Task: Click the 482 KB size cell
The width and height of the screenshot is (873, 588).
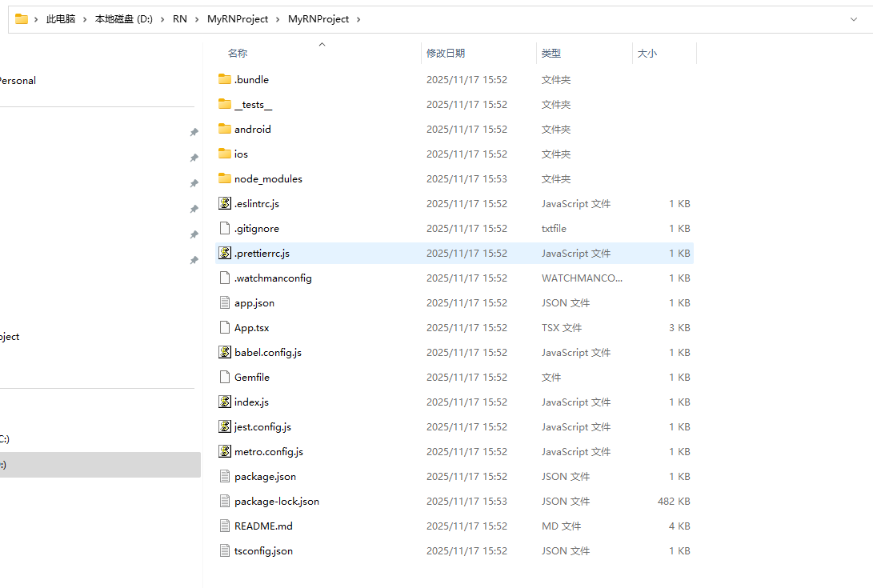Action: (x=674, y=501)
